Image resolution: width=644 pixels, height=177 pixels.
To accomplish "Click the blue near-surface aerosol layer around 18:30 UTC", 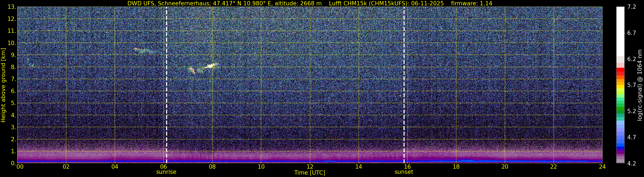I will click(466, 160).
